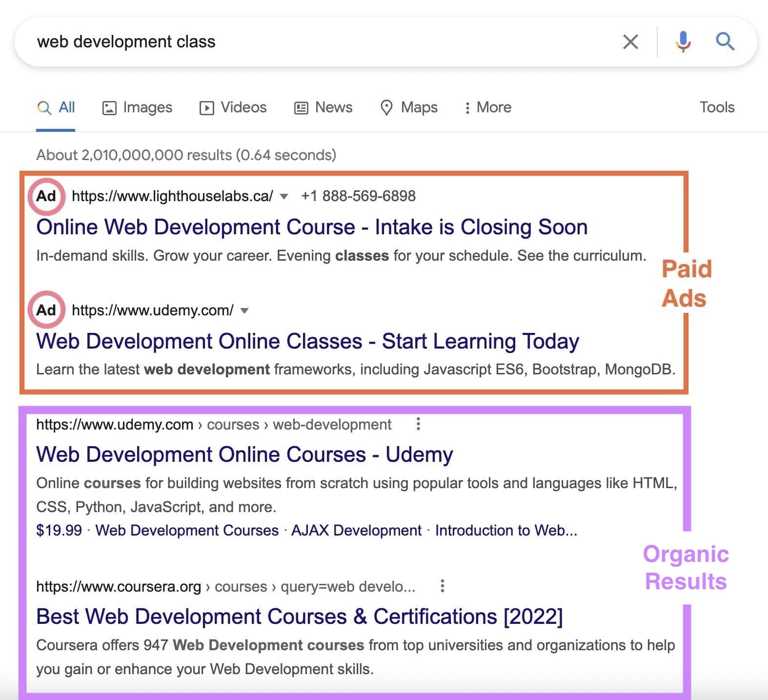
Task: Follow the 'Introduction to Web...' sitelink
Action: [x=506, y=530]
